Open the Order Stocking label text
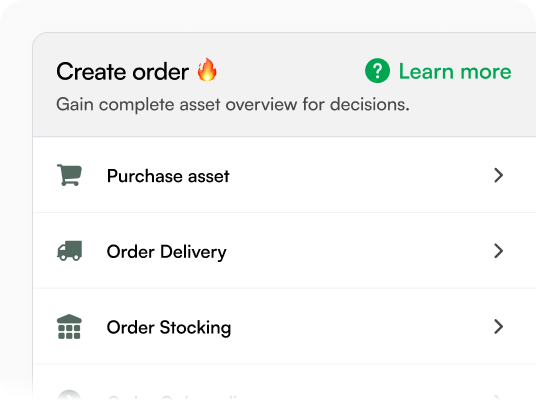This screenshot has height=400, width=536. tap(169, 328)
